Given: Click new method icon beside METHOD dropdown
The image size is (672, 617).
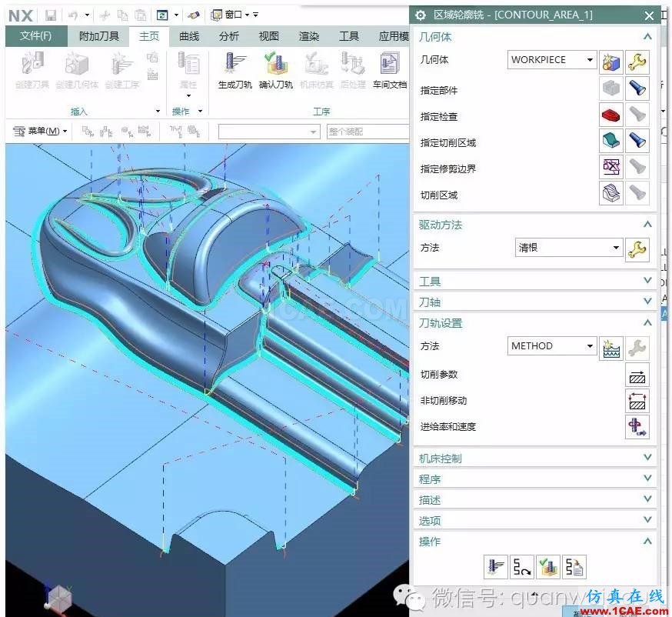Looking at the screenshot, I should pos(611,349).
